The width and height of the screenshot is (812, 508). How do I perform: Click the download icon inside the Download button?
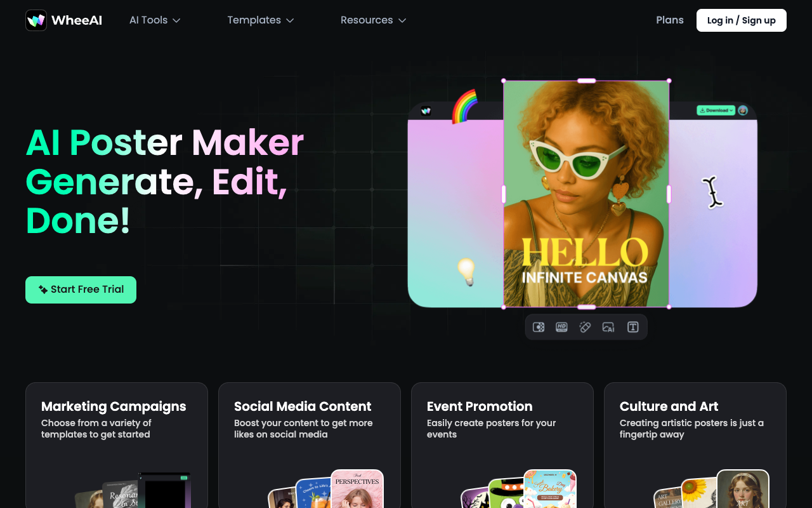tap(702, 110)
